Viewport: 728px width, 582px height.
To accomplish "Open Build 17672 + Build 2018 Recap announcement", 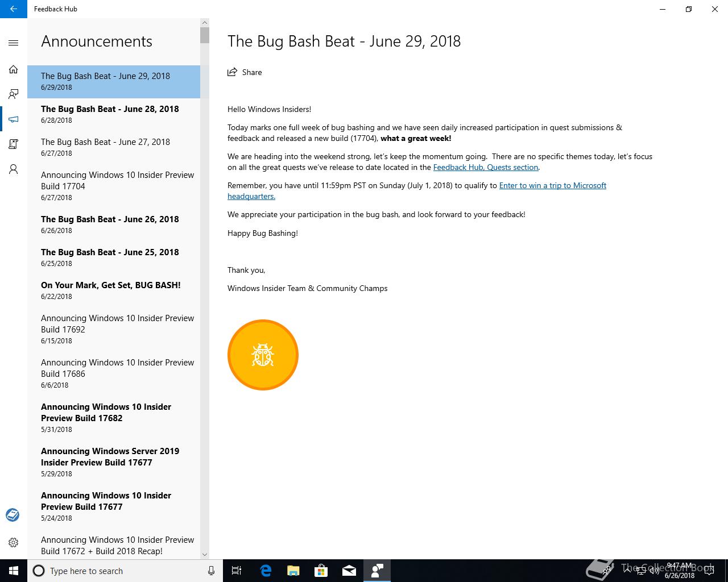I will (114, 544).
